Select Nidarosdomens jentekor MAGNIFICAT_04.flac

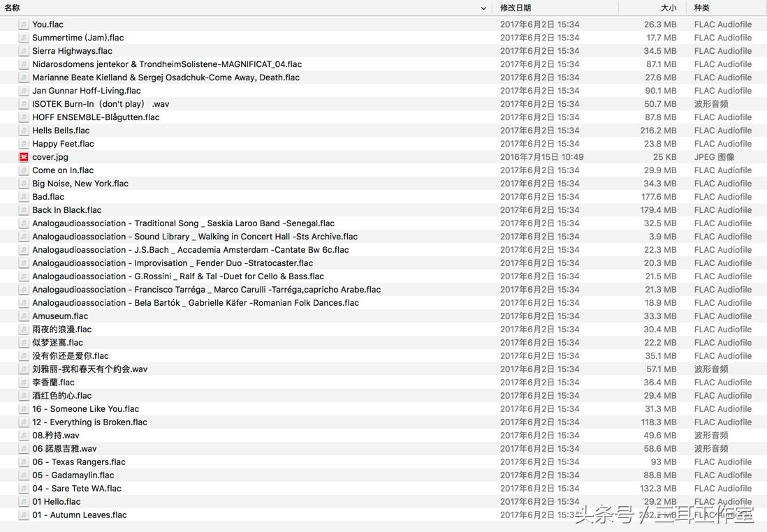[x=167, y=64]
